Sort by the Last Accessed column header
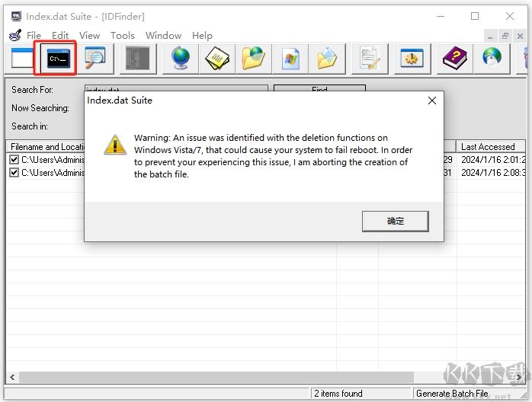Screen dimensions: 532x402 click(491, 147)
